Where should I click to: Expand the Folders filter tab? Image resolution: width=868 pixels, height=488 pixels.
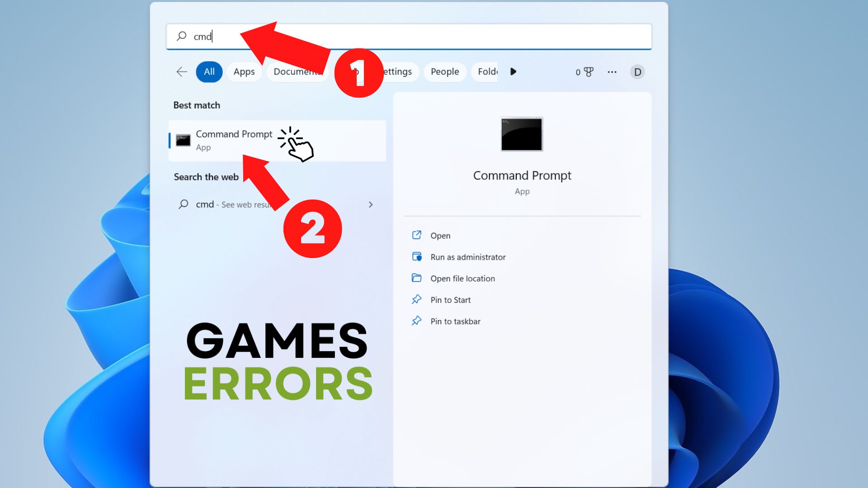point(488,71)
